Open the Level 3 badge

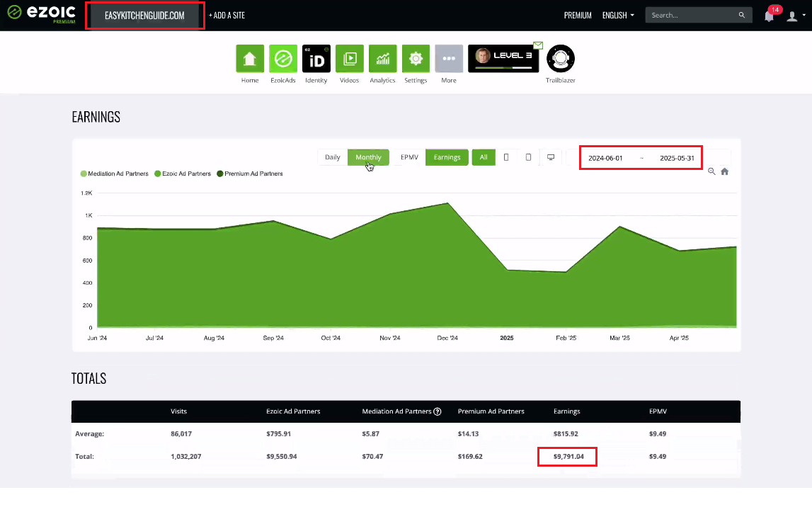[x=503, y=58]
